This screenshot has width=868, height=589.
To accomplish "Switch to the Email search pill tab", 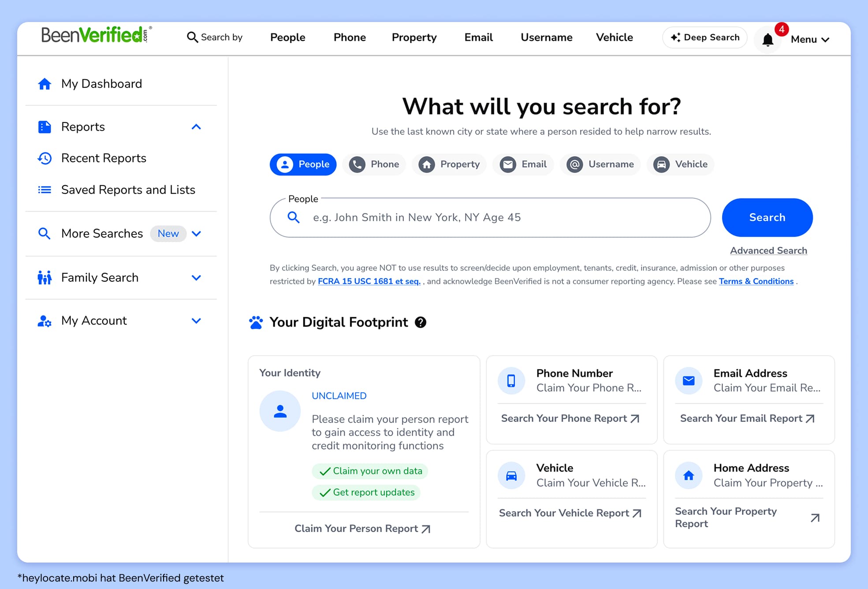I will pos(523,164).
